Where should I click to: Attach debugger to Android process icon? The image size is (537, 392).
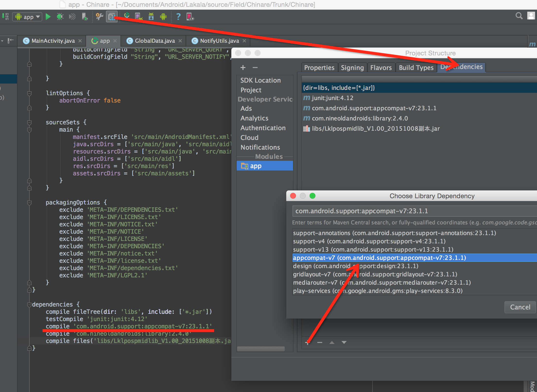click(85, 17)
